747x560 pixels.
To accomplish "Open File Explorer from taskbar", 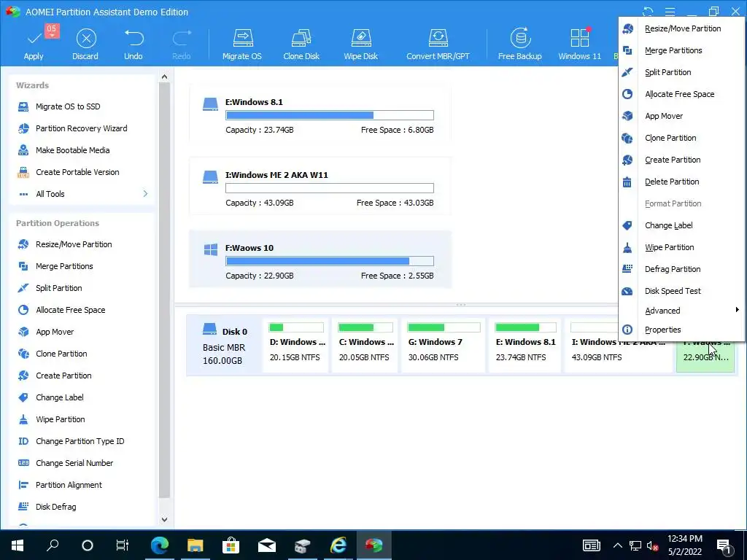I will click(196, 545).
